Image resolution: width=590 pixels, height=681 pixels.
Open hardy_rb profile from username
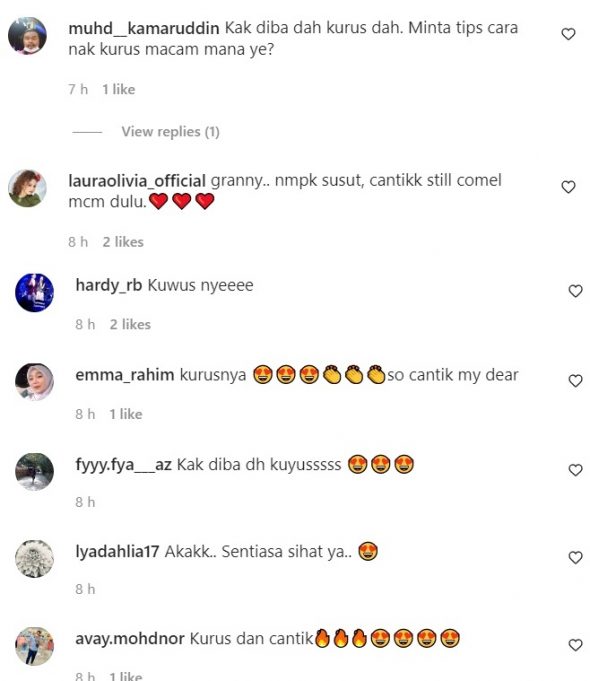(109, 285)
